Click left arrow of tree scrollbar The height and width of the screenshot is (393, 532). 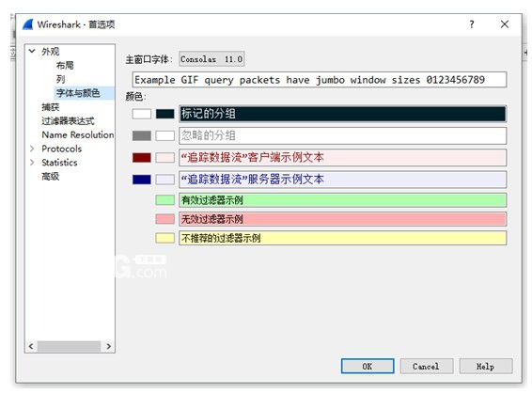pyautogui.click(x=31, y=346)
